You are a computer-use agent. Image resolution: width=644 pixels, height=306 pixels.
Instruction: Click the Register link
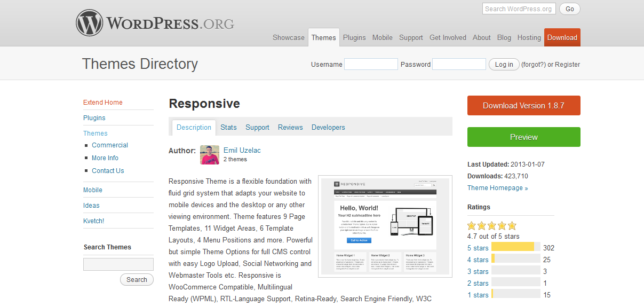point(567,65)
